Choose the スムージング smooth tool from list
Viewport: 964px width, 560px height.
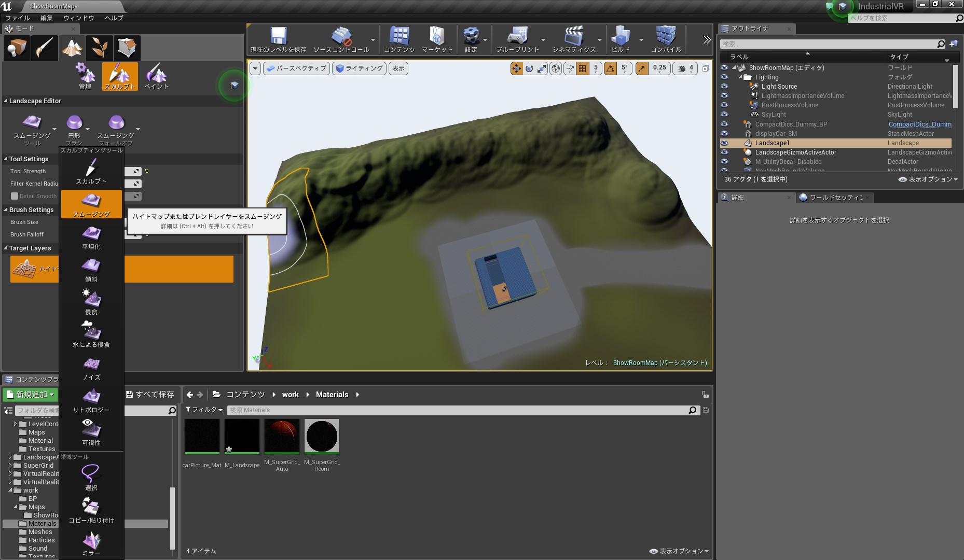click(x=91, y=204)
